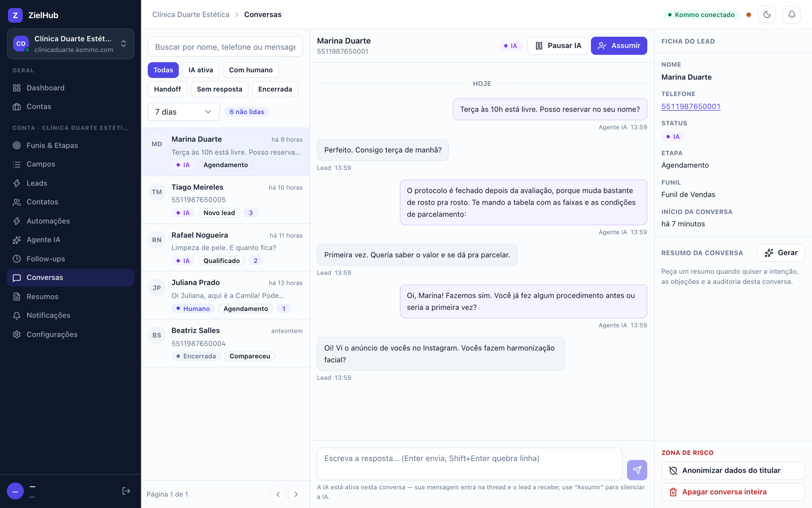Filter conversations by IA ativa
This screenshot has height=508, width=812.
click(x=201, y=70)
